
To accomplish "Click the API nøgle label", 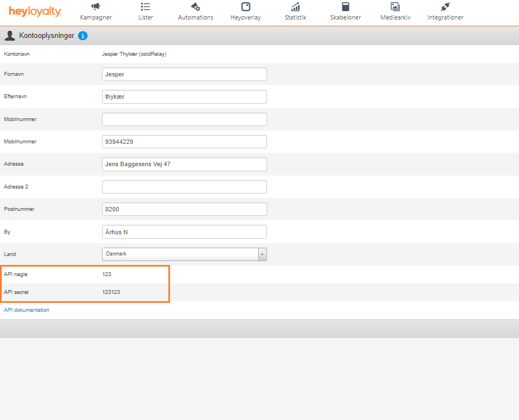I will coord(16,274).
